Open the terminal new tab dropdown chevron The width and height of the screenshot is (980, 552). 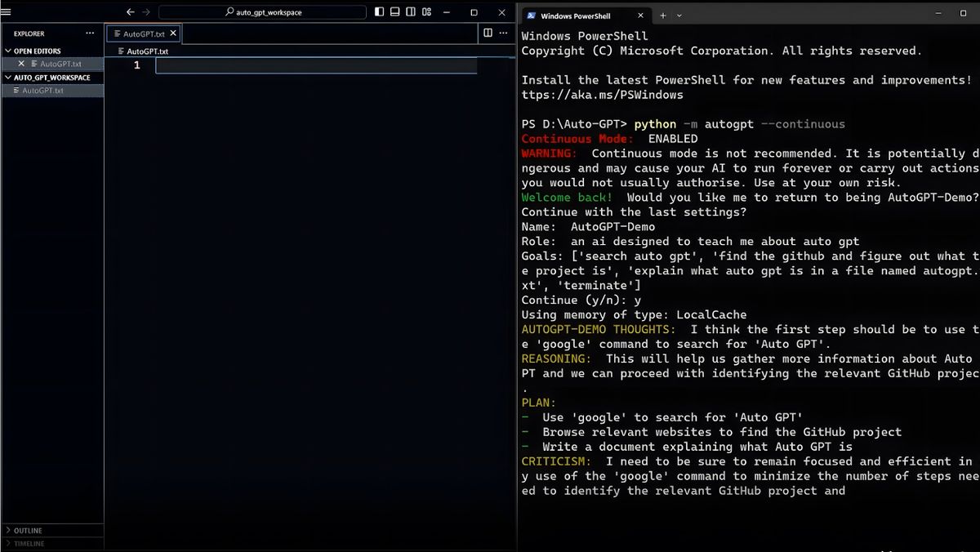(677, 16)
